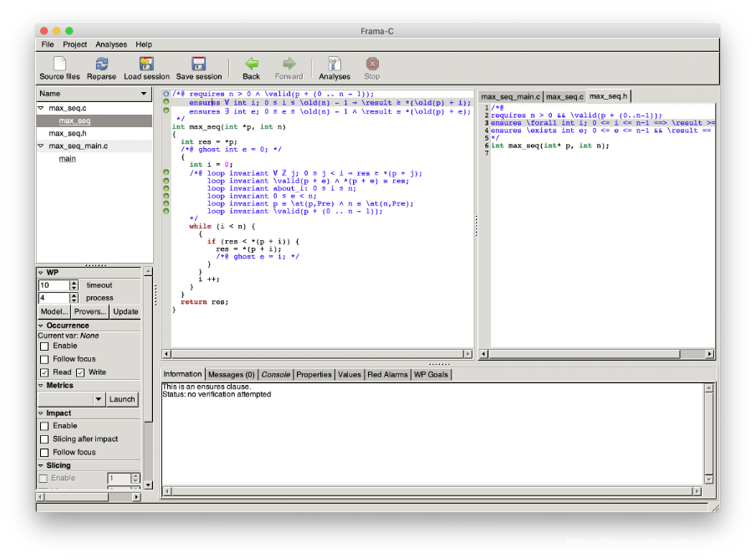Click the Metrics Launch button
This screenshot has width=756, height=559.
pos(122,399)
